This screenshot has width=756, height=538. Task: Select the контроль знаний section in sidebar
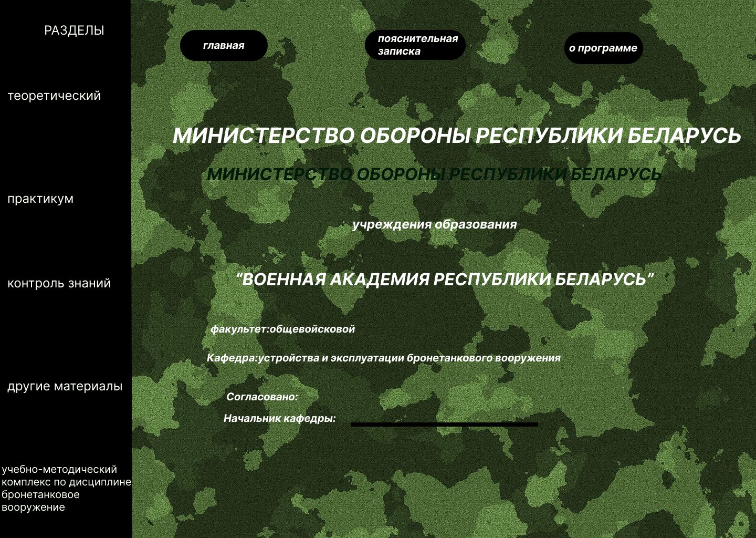coord(59,283)
